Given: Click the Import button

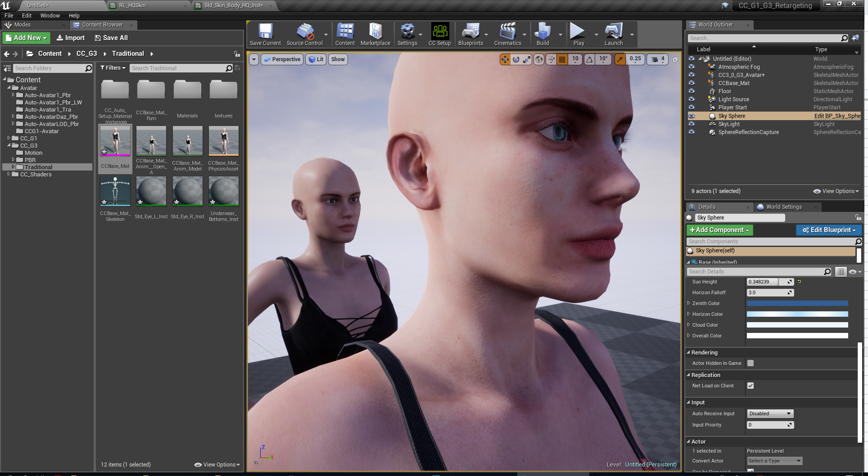Looking at the screenshot, I should 70,38.
